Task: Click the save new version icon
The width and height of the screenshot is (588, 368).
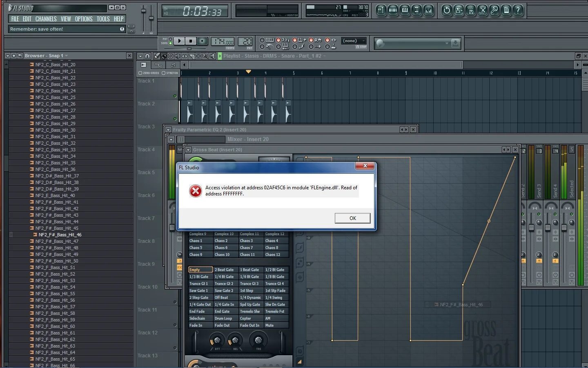Action: point(459,10)
